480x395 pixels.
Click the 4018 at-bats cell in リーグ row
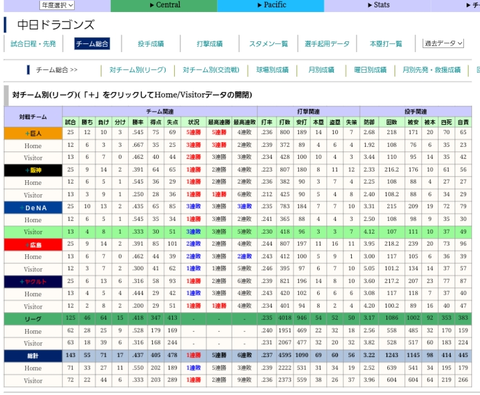point(285,318)
